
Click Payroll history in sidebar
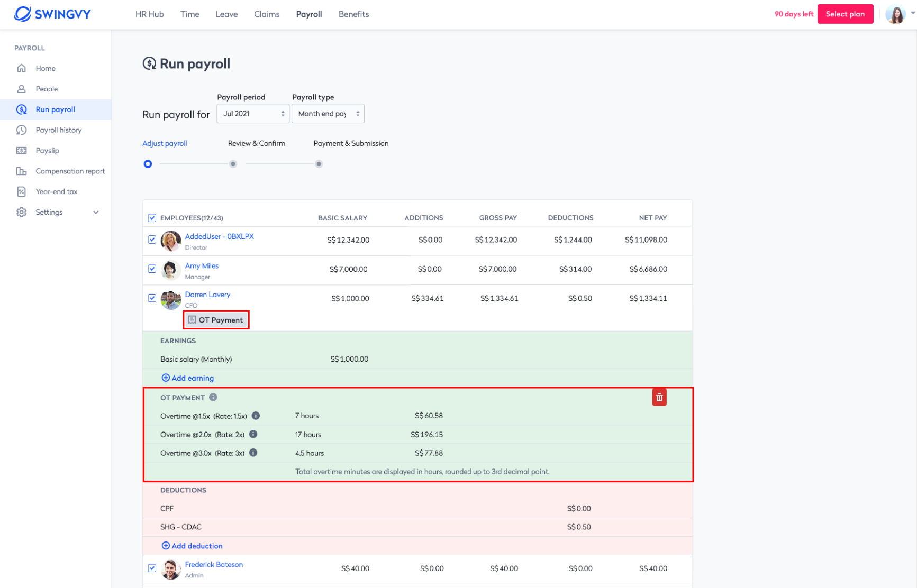coord(59,130)
